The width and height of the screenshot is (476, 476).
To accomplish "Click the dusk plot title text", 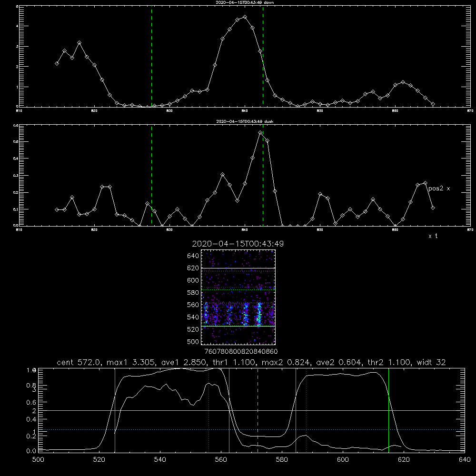I will pyautogui.click(x=245, y=121).
